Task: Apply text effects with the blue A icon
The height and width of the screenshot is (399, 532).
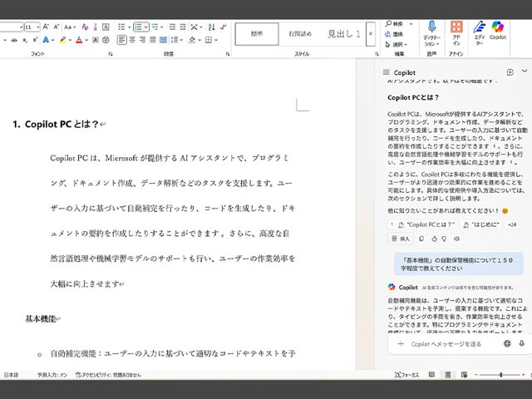Action: click(x=46, y=40)
